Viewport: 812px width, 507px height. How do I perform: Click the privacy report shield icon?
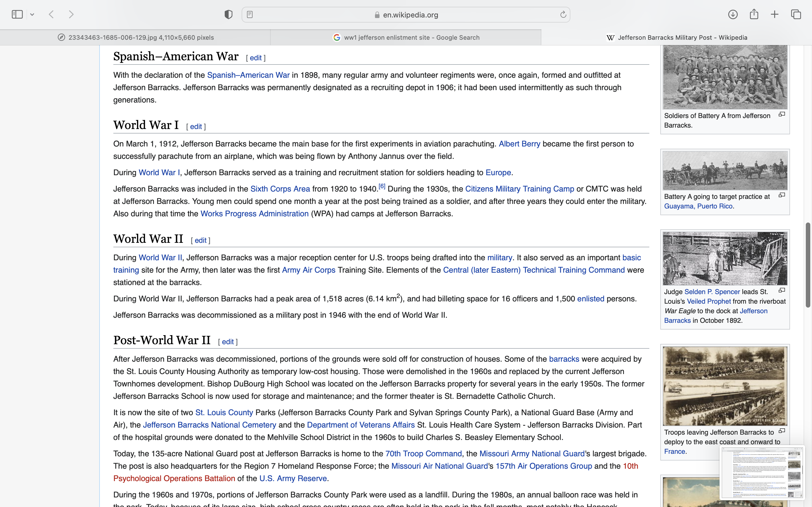pyautogui.click(x=228, y=14)
